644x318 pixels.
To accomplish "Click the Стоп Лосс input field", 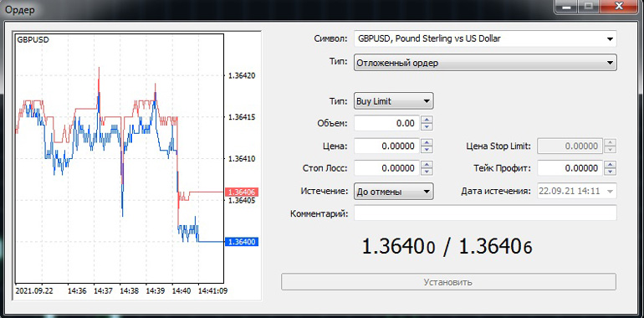I will [x=387, y=168].
